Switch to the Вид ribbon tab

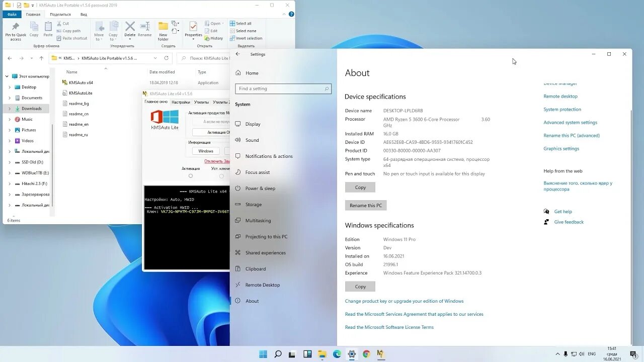(x=84, y=14)
